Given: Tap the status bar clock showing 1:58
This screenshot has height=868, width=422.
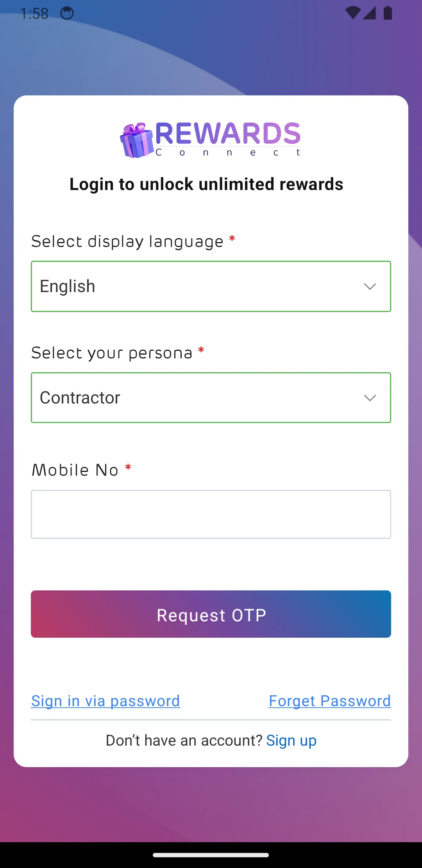Looking at the screenshot, I should [x=34, y=14].
